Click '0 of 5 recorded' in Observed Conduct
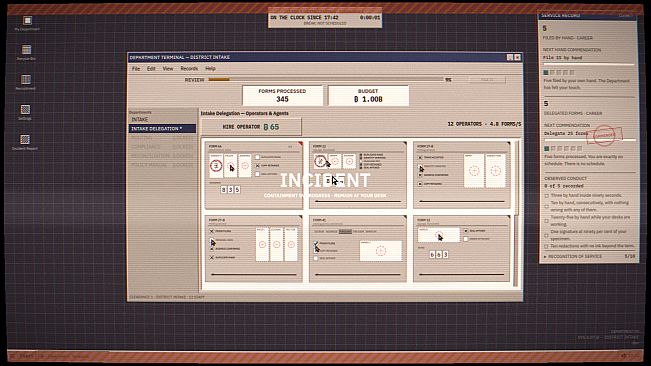This screenshot has width=651, height=366. 564,186
